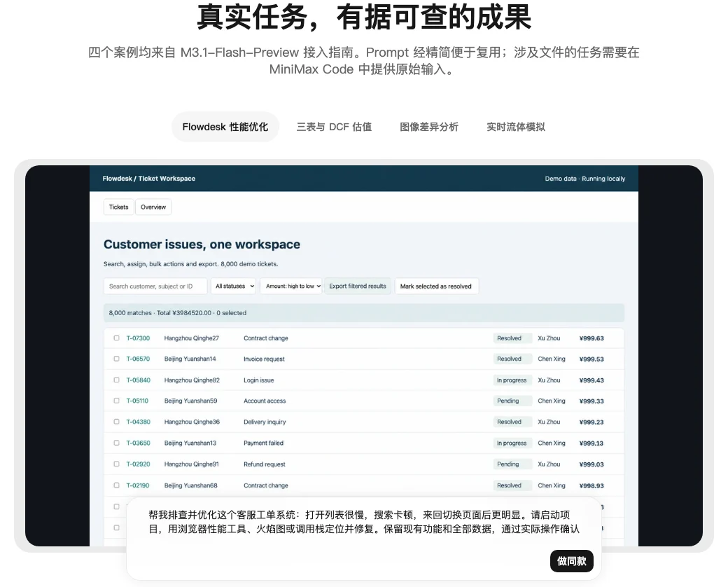Enable the checkbox for ticket T-03650
The image size is (728, 587).
point(116,443)
